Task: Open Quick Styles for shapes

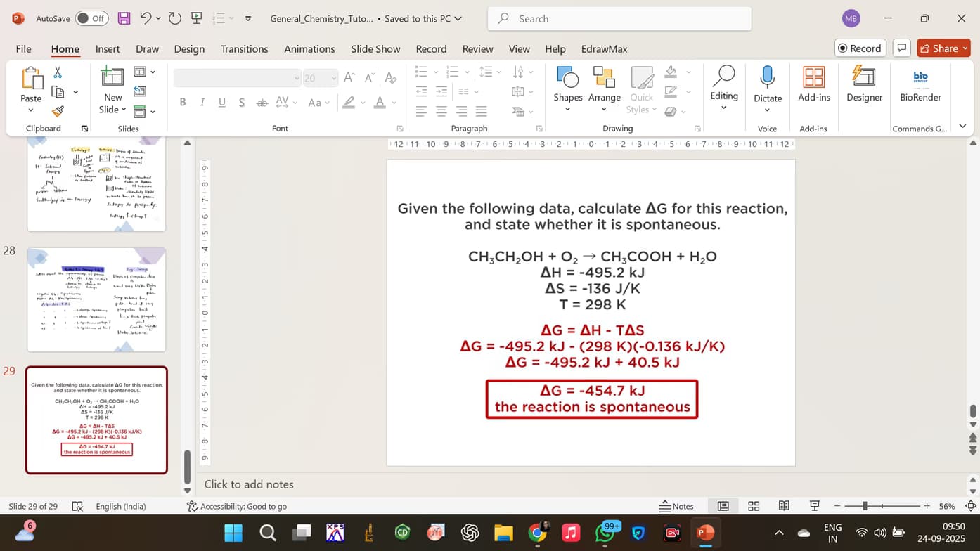Action: tap(640, 91)
